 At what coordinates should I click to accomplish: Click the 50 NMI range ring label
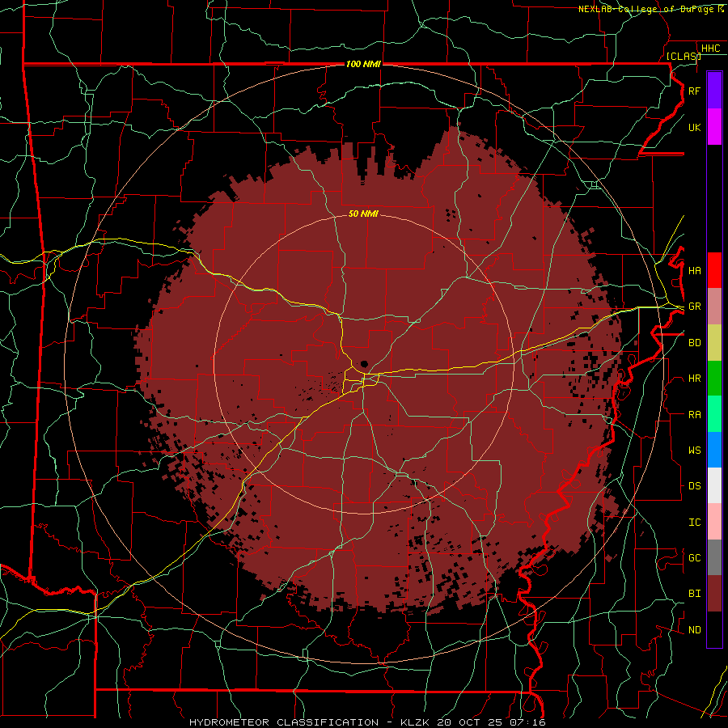(363, 214)
